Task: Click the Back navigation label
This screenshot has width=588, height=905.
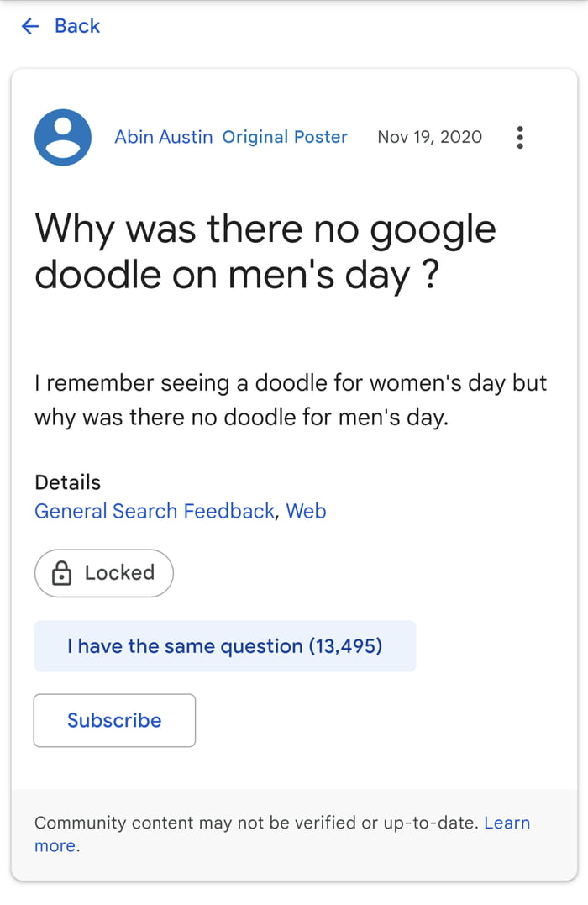Action: tap(76, 26)
